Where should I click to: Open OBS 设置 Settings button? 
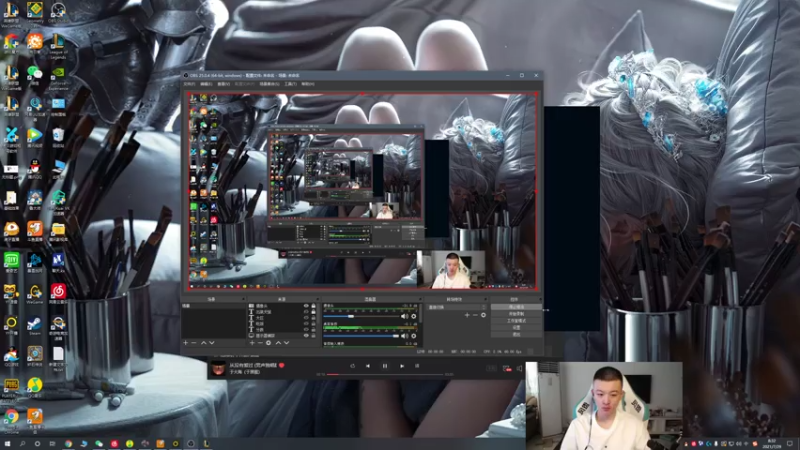tap(516, 328)
